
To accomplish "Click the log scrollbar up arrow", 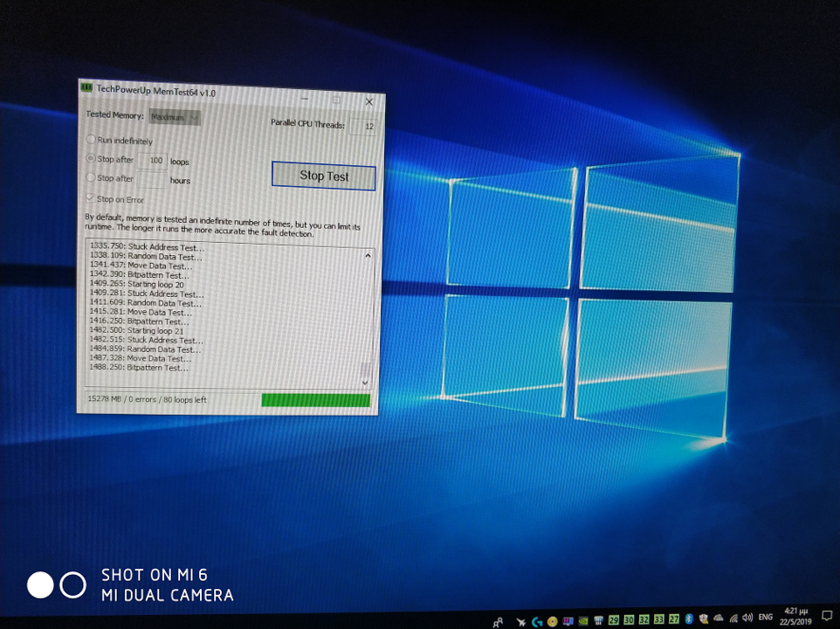I will click(368, 256).
